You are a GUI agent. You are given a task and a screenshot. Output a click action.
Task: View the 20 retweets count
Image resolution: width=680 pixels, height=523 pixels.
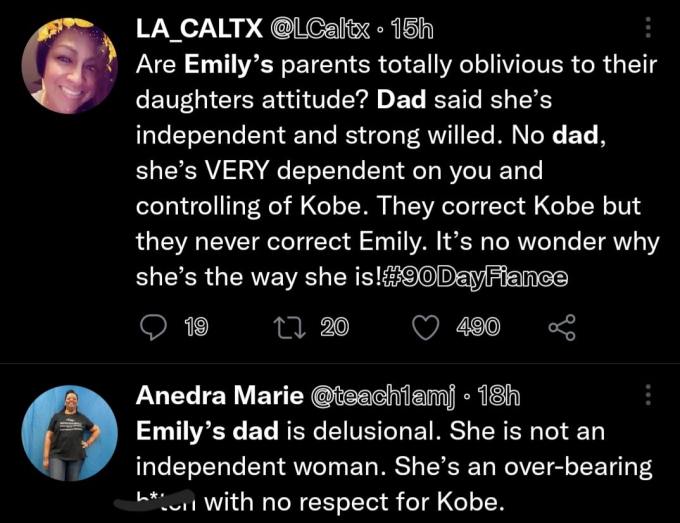click(x=334, y=327)
